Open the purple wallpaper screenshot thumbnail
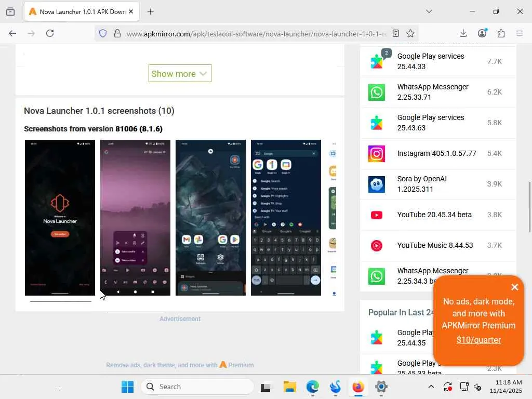The width and height of the screenshot is (532, 399). pyautogui.click(x=136, y=218)
